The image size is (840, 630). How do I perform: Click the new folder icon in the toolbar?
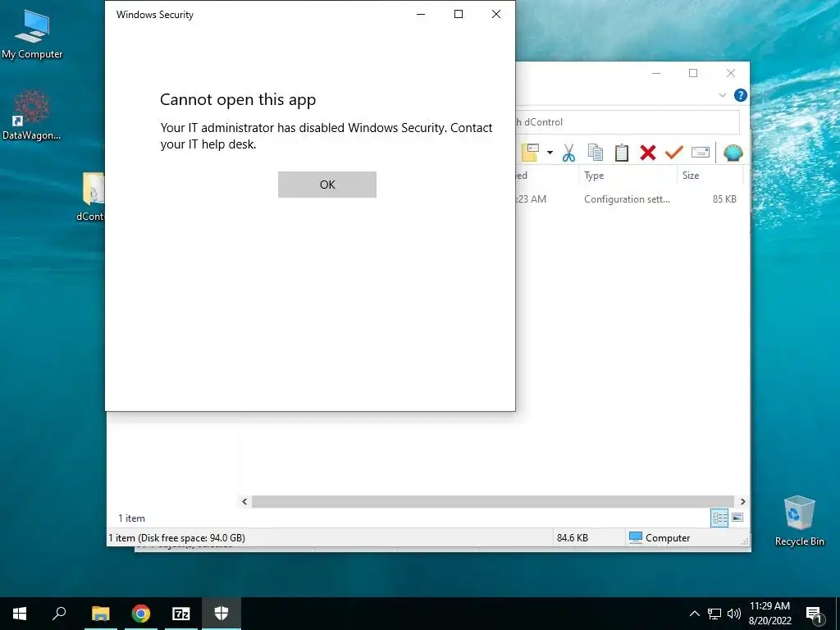click(531, 153)
